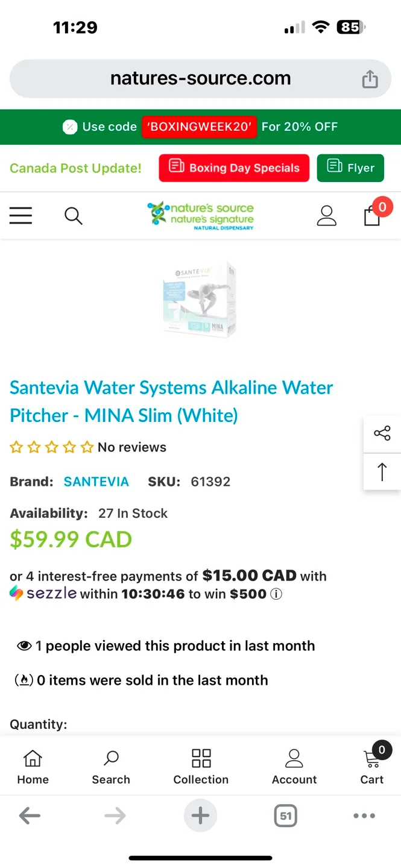Open more options with the ellipsis icon
The height and width of the screenshot is (868, 401).
click(x=364, y=816)
